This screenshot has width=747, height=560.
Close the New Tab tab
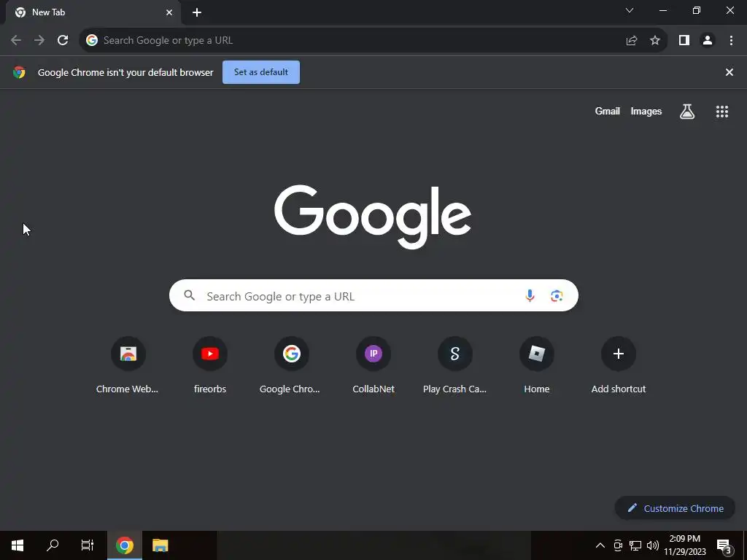pyautogui.click(x=169, y=12)
